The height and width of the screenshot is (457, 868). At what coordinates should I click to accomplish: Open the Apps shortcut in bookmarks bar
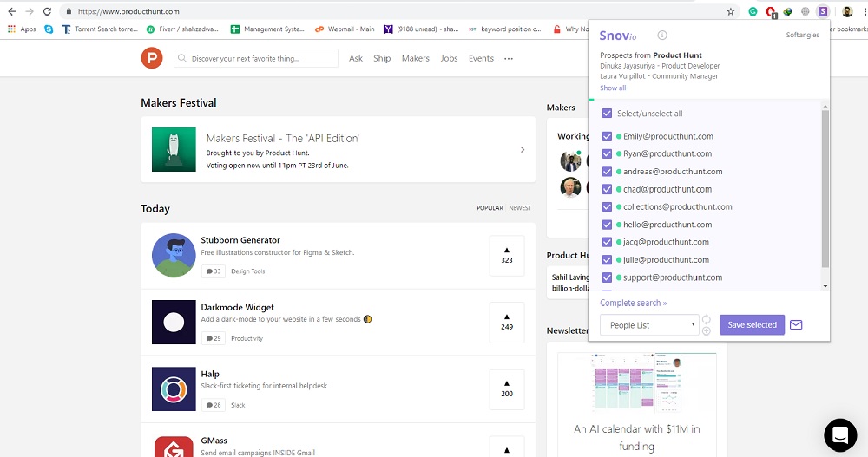22,29
